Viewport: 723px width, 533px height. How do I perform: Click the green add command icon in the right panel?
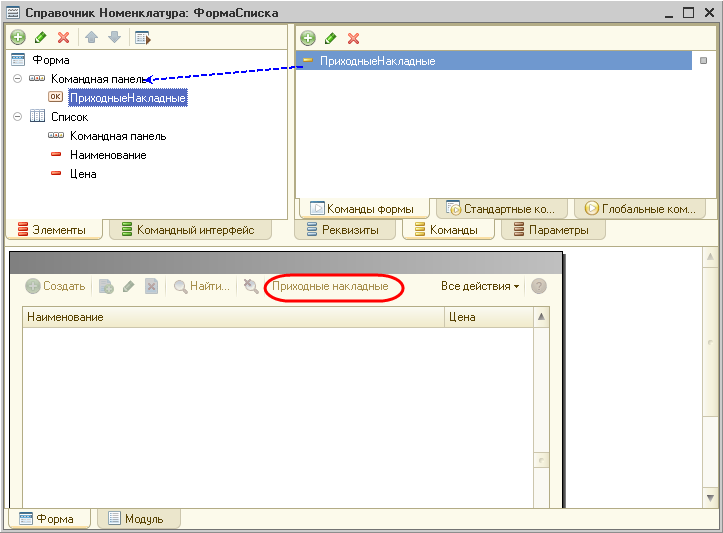click(308, 38)
